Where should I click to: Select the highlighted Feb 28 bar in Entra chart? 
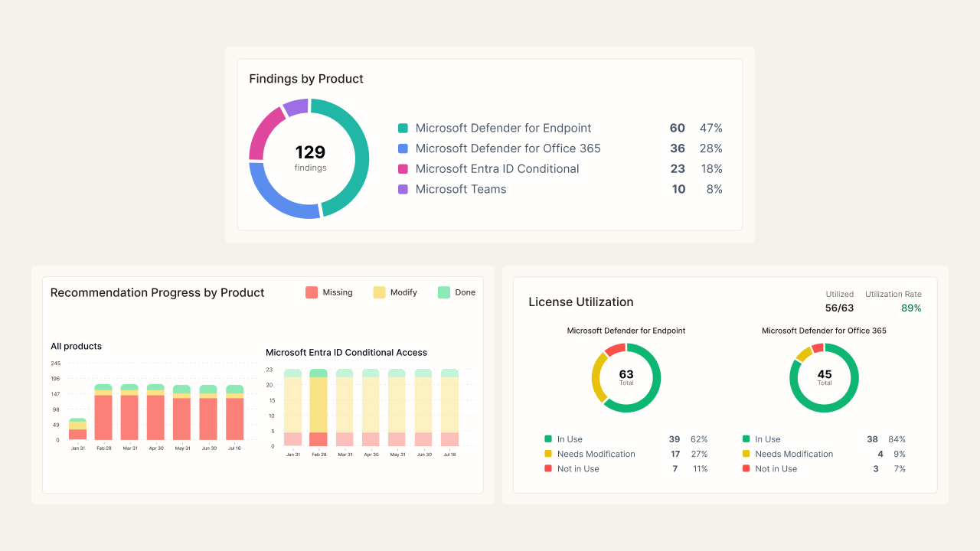(318, 408)
